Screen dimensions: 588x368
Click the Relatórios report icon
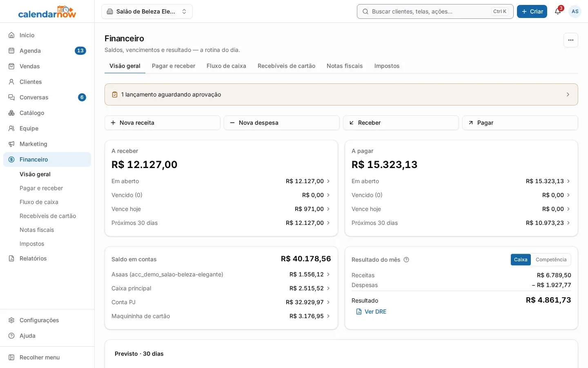tap(11, 258)
